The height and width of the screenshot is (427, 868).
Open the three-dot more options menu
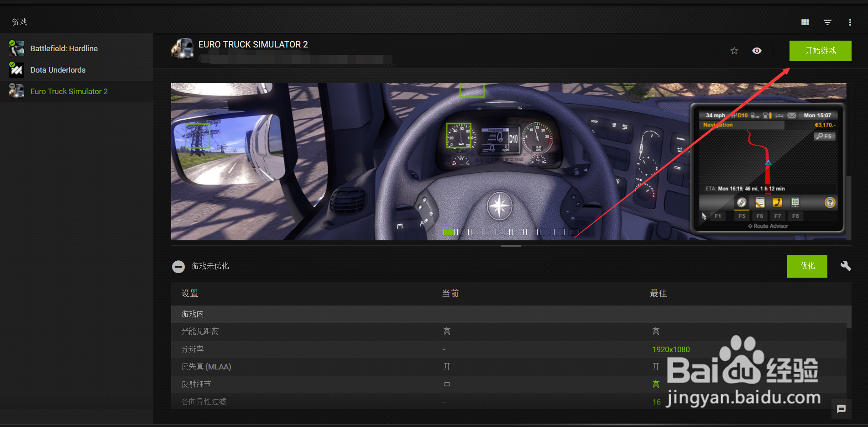click(x=850, y=22)
